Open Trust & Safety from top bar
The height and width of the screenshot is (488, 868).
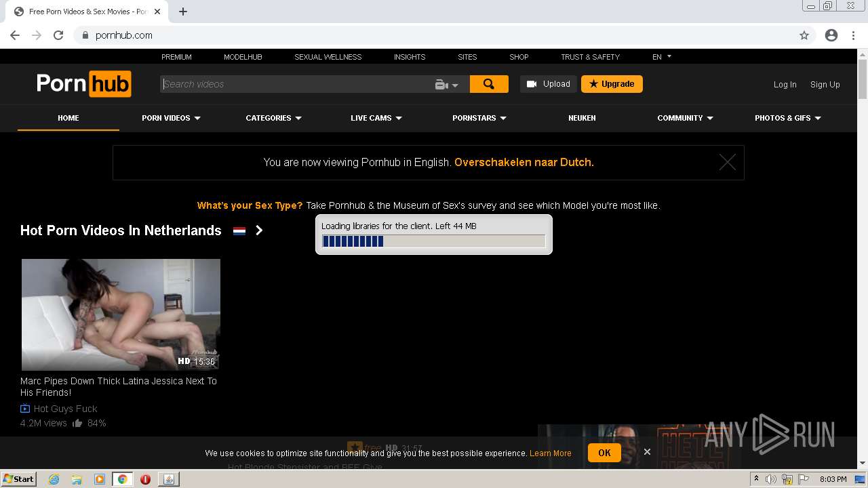pos(590,57)
